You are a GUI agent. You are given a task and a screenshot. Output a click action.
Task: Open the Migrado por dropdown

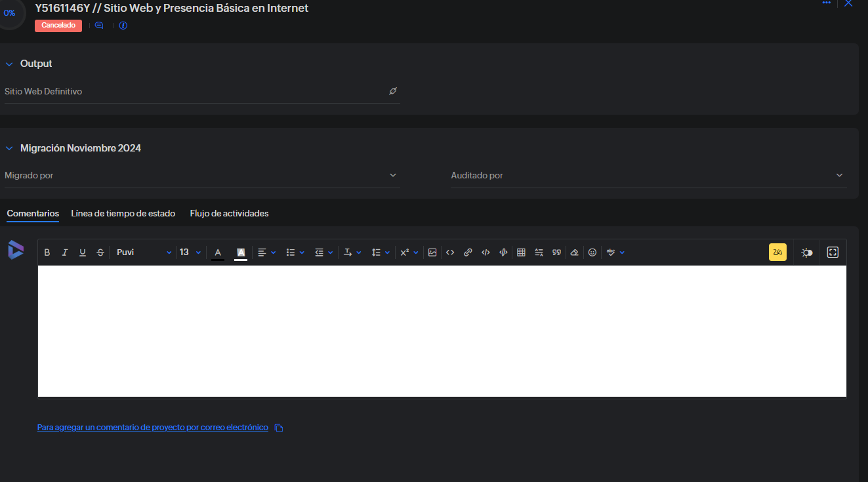coord(201,176)
